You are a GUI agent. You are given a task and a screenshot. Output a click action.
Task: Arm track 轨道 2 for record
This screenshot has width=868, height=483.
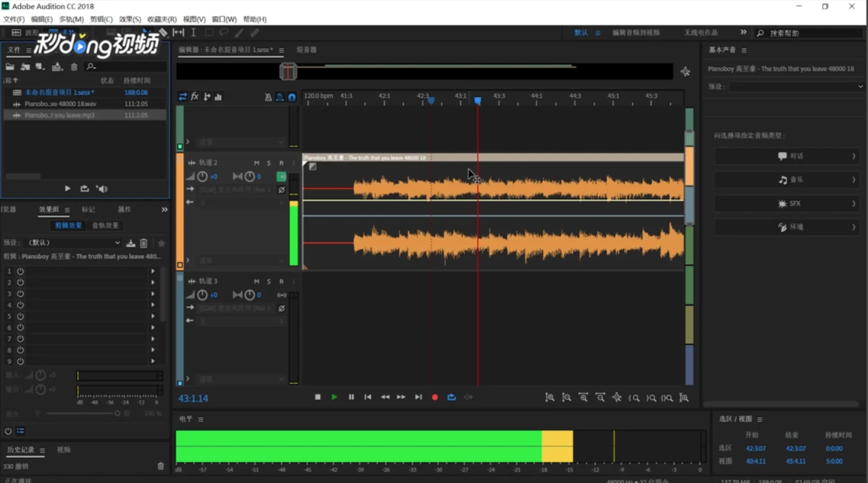(281, 163)
